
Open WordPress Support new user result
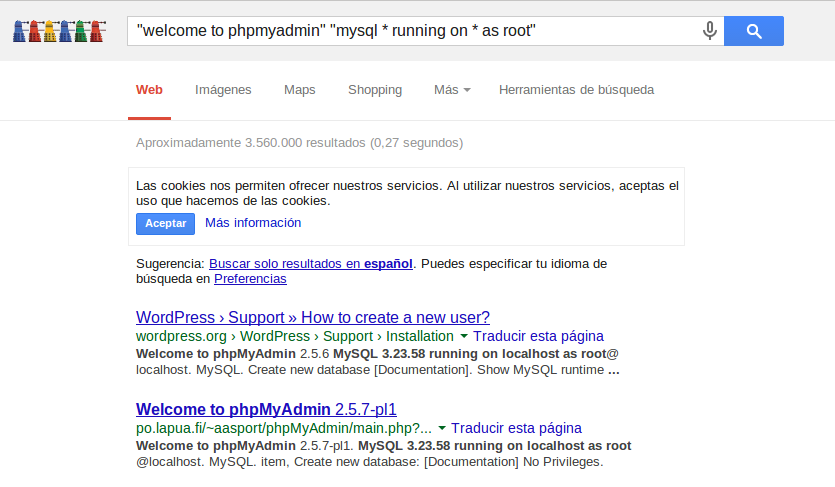click(x=313, y=317)
